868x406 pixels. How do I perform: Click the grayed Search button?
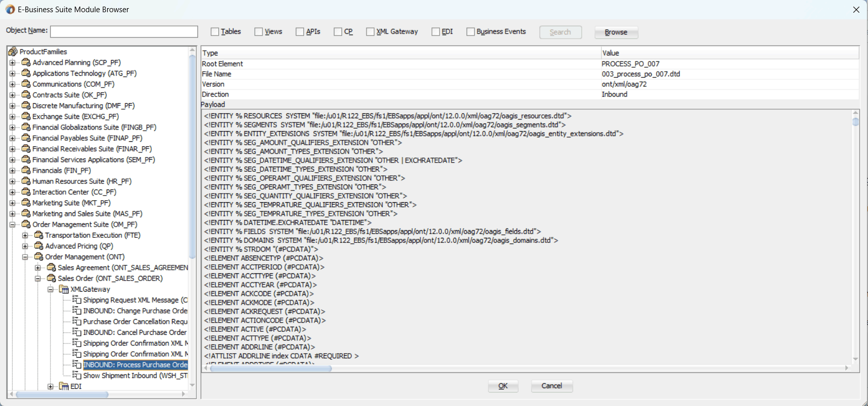pyautogui.click(x=560, y=32)
